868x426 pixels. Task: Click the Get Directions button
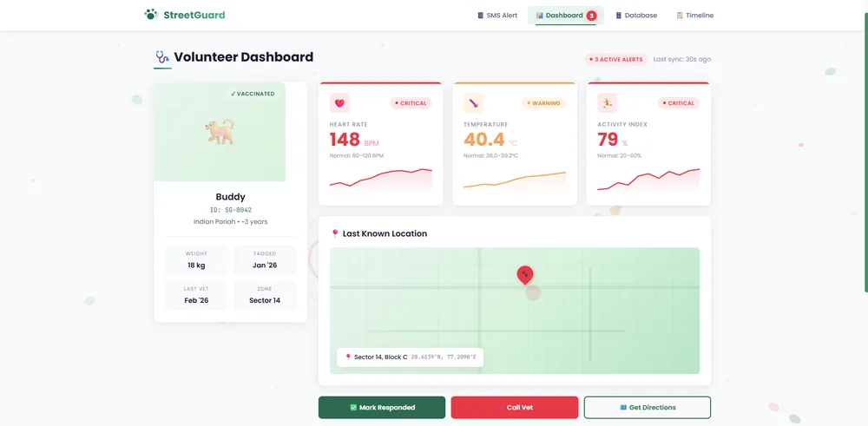pyautogui.click(x=648, y=408)
